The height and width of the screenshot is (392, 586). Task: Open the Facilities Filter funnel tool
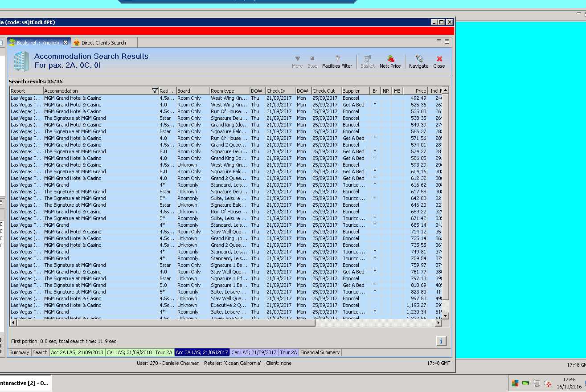(x=337, y=61)
